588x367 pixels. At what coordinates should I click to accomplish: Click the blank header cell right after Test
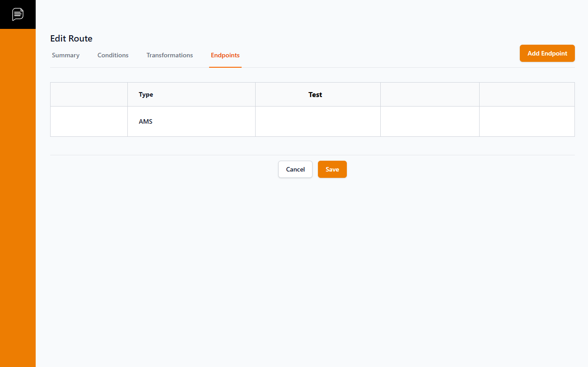(429, 94)
